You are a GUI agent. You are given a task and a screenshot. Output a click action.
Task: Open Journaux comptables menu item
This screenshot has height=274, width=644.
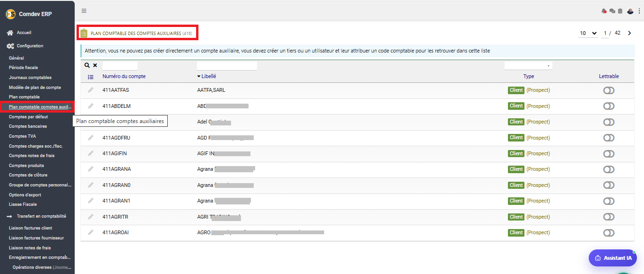(x=30, y=78)
